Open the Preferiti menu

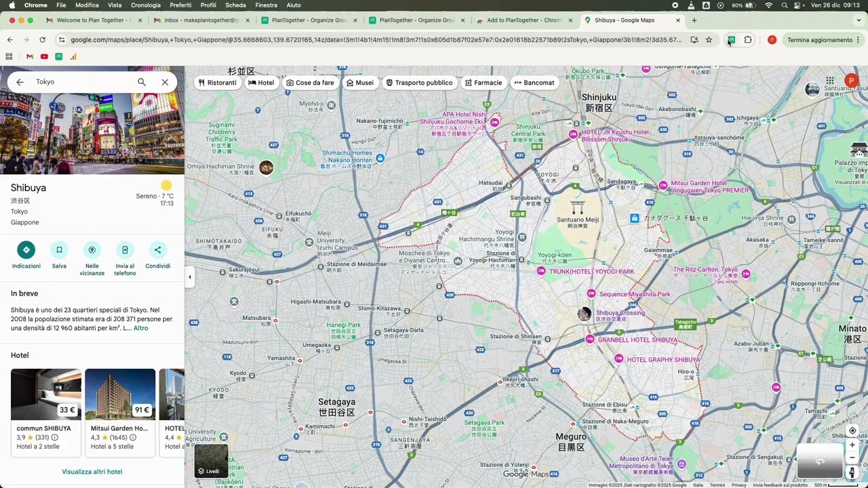(x=180, y=5)
